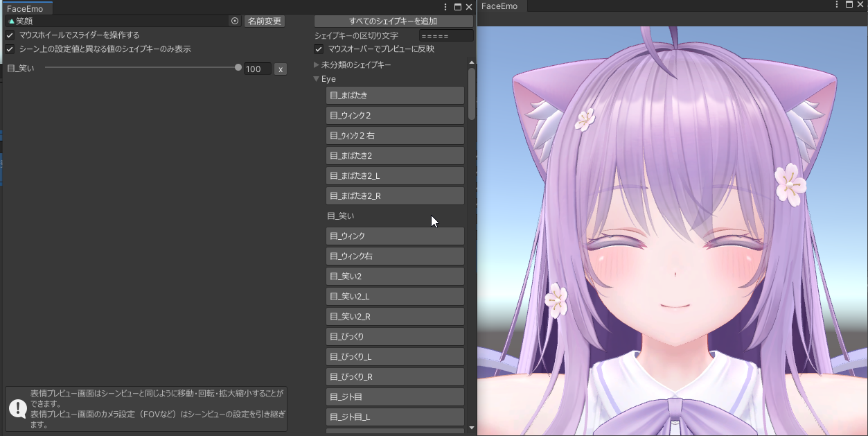
Task: Select the FaceEmo preview tab
Action: (x=499, y=6)
